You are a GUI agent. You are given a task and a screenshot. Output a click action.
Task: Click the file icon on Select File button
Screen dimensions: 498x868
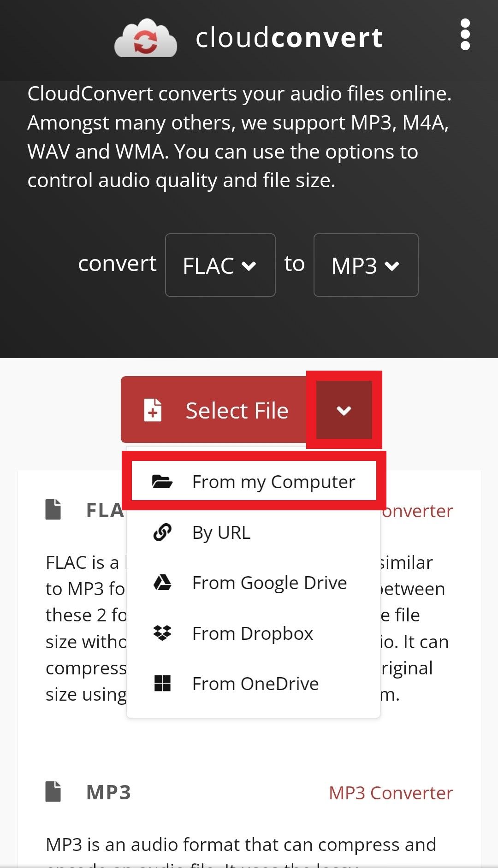153,410
